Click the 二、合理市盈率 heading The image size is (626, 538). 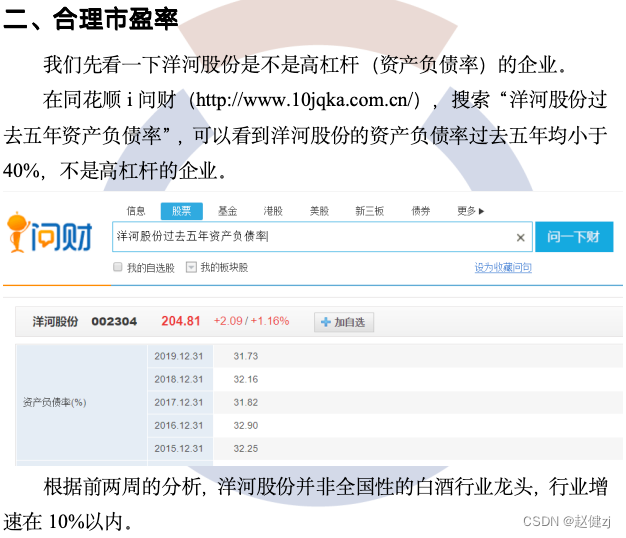[x=91, y=18]
